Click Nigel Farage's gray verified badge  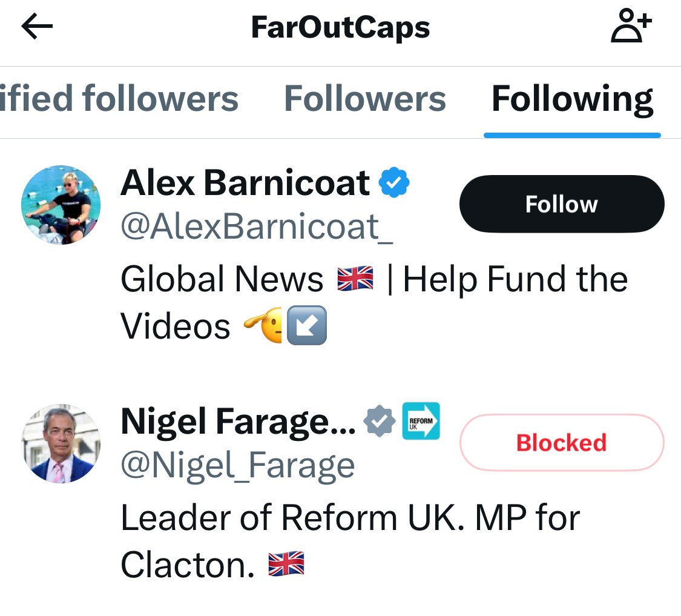click(380, 421)
